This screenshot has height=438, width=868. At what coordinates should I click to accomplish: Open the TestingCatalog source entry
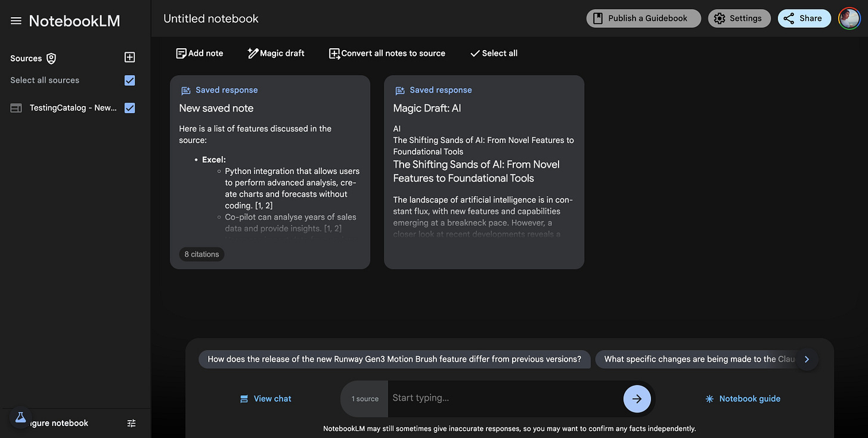(x=73, y=108)
